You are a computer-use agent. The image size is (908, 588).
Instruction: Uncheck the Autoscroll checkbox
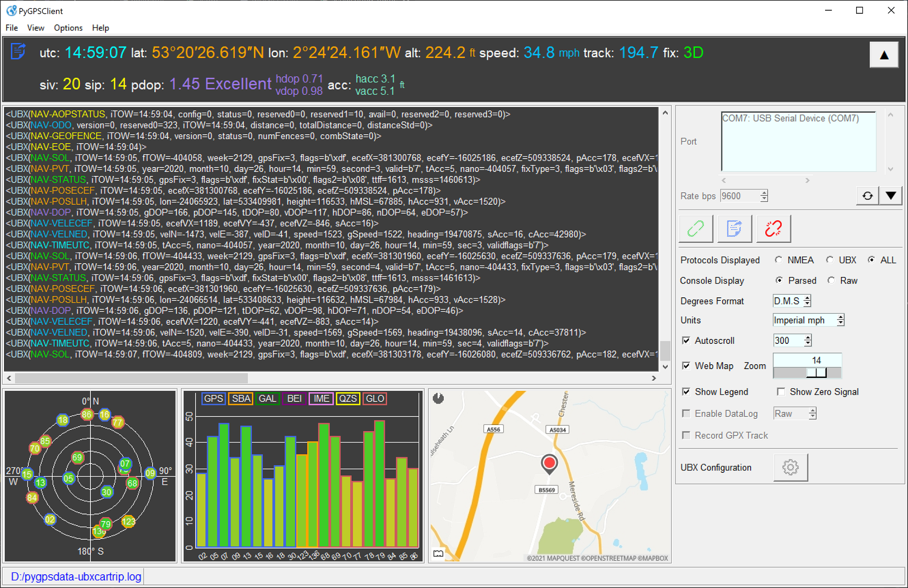tap(686, 340)
